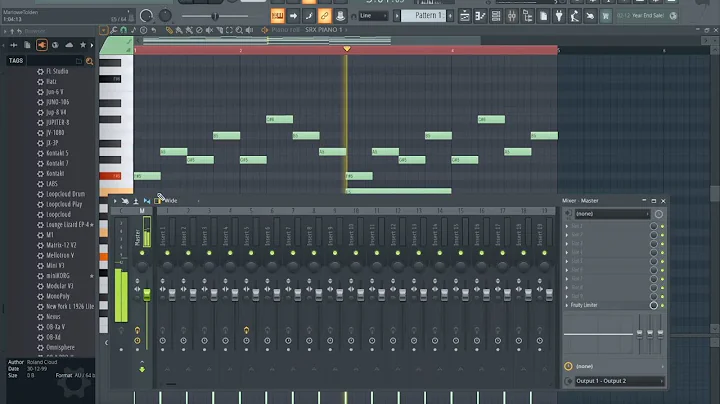
Task: Expand mixer Slot 1 arrow
Action: pyautogui.click(x=567, y=226)
